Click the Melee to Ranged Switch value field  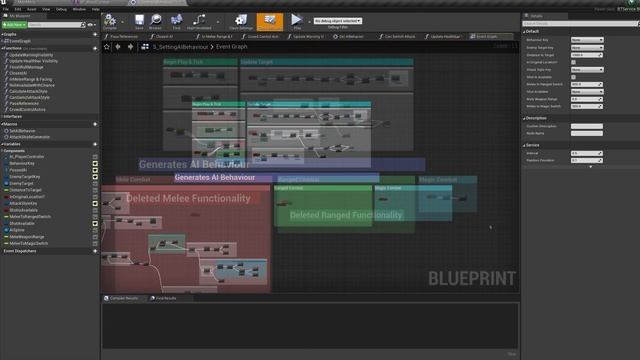(587, 84)
